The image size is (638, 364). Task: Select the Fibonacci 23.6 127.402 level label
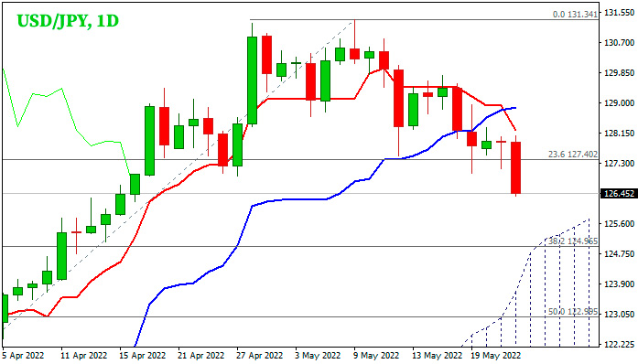573,155
